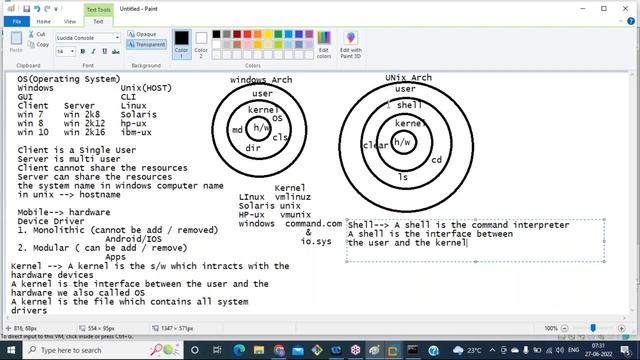Click the Undo arrow in title bar
The width and height of the screenshot is (640, 360).
pyautogui.click(x=37, y=9)
